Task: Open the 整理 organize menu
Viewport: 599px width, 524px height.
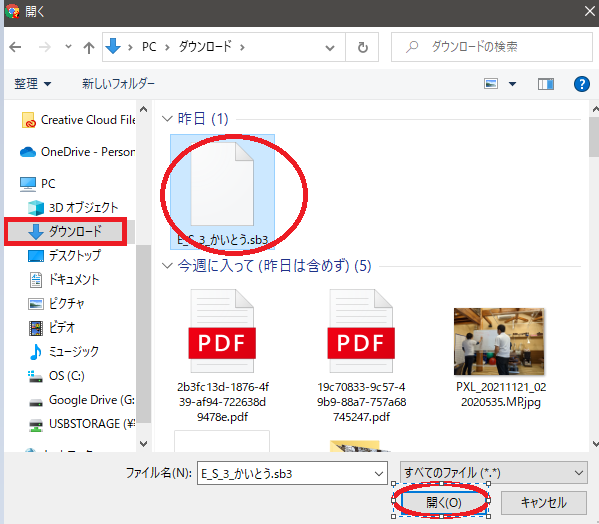Action: pyautogui.click(x=32, y=84)
